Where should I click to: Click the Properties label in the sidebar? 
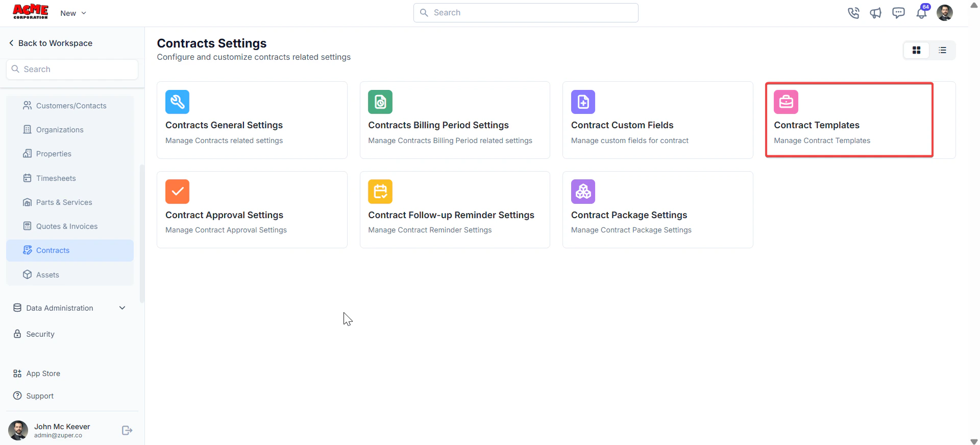[54, 154]
